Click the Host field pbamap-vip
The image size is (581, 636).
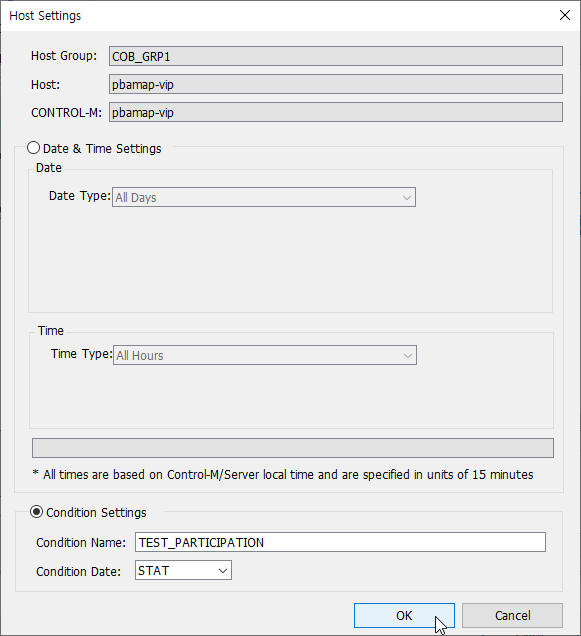tap(336, 84)
